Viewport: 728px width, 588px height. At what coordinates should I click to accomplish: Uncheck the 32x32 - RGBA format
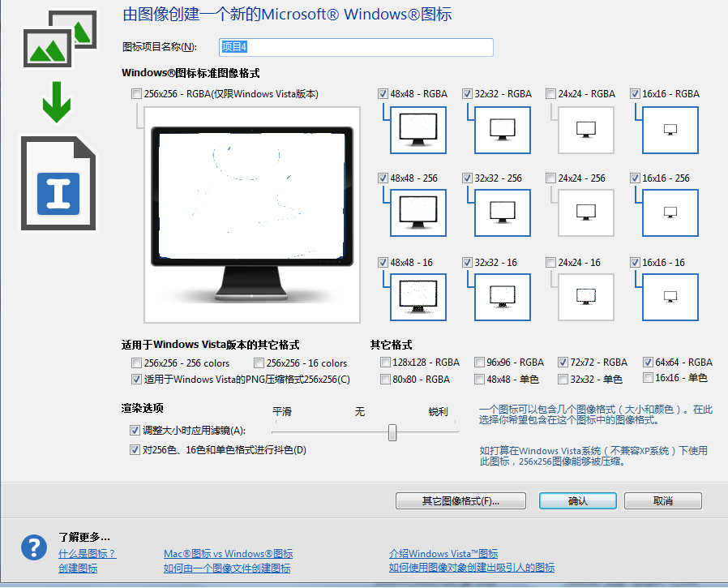tap(467, 94)
